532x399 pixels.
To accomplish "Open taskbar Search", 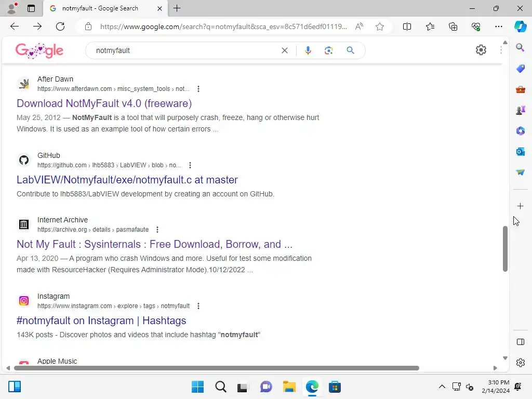I will point(220,387).
